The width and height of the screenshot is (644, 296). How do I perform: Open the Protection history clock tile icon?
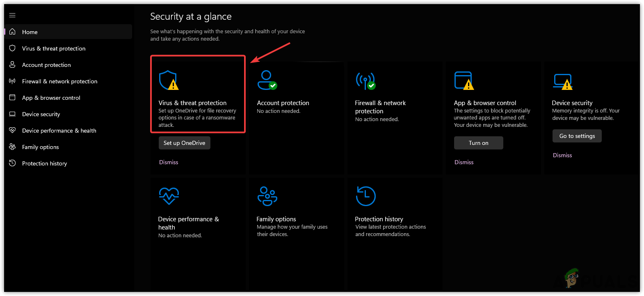coord(365,196)
